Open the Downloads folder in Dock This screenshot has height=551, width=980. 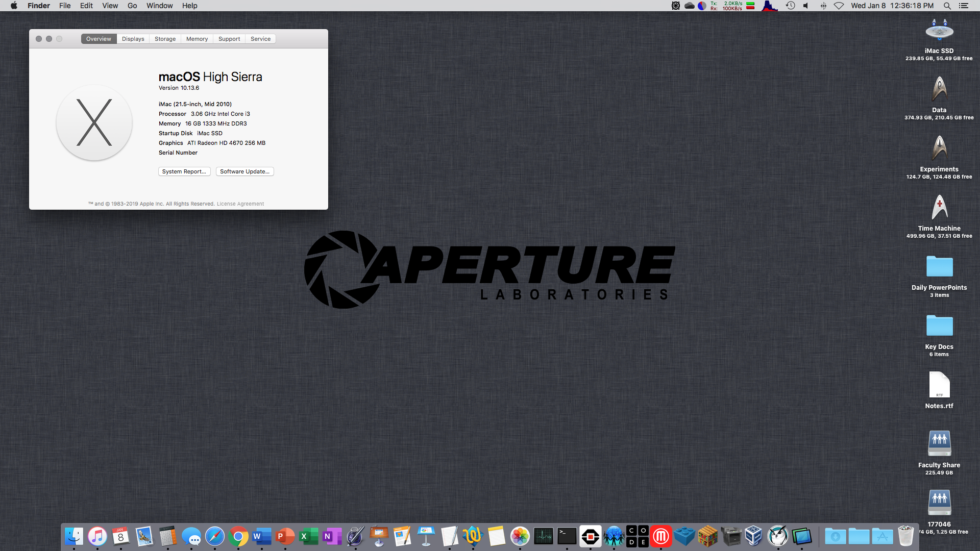[836, 536]
